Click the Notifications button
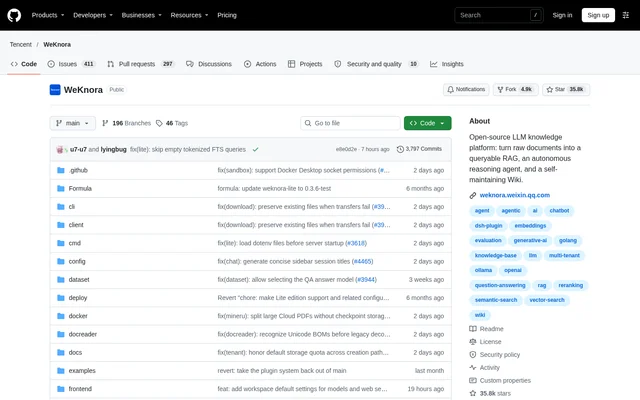The image size is (640, 400). pos(466,89)
